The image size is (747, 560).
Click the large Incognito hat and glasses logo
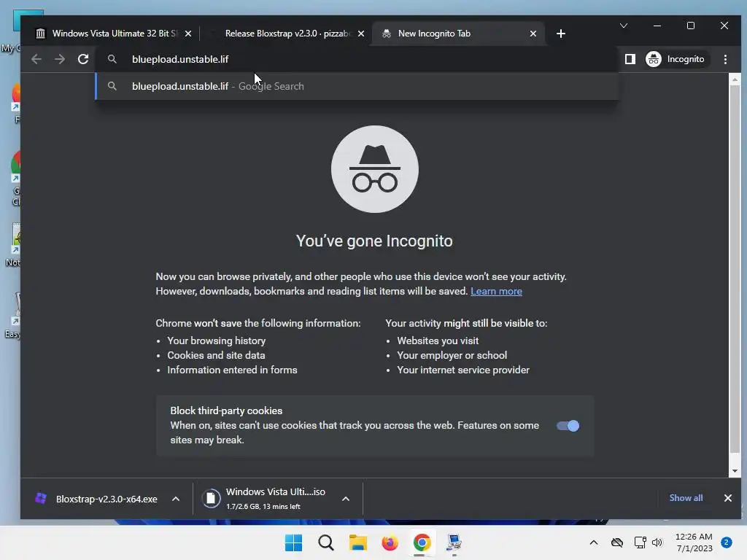(x=375, y=169)
